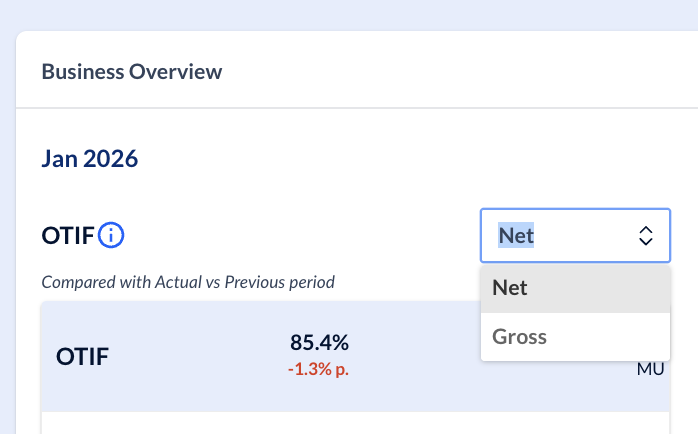Click the up-down chevron arrows in dropdown

(x=646, y=236)
